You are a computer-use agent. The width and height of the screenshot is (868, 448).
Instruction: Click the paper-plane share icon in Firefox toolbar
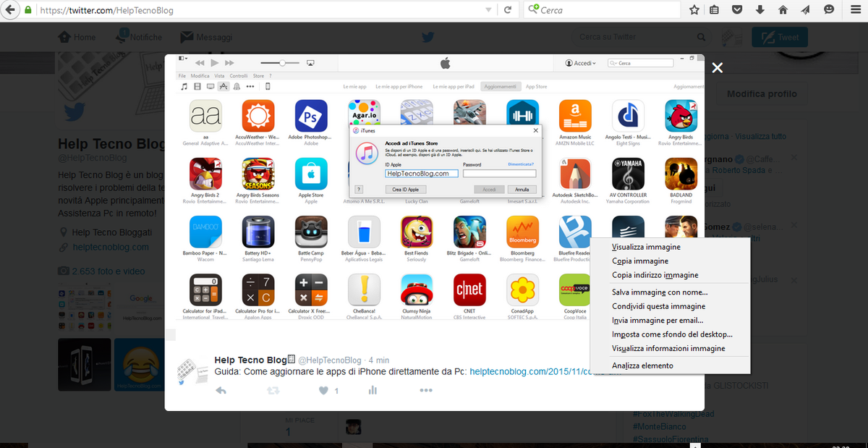tap(805, 10)
